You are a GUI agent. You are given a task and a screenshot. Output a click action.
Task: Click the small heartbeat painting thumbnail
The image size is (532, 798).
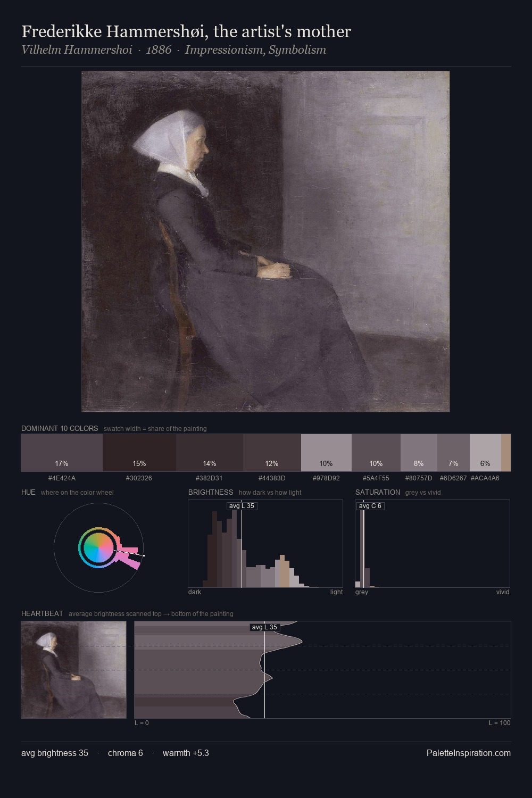pos(73,670)
